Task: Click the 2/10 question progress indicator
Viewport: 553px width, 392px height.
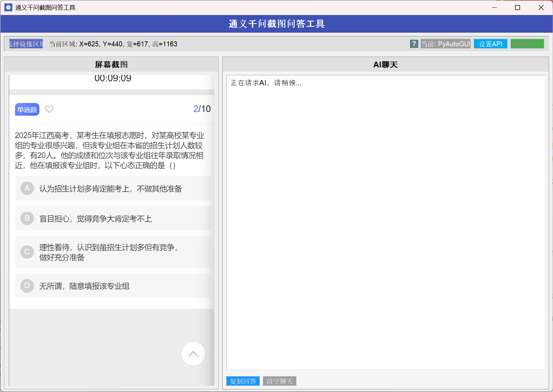Action: tap(202, 109)
